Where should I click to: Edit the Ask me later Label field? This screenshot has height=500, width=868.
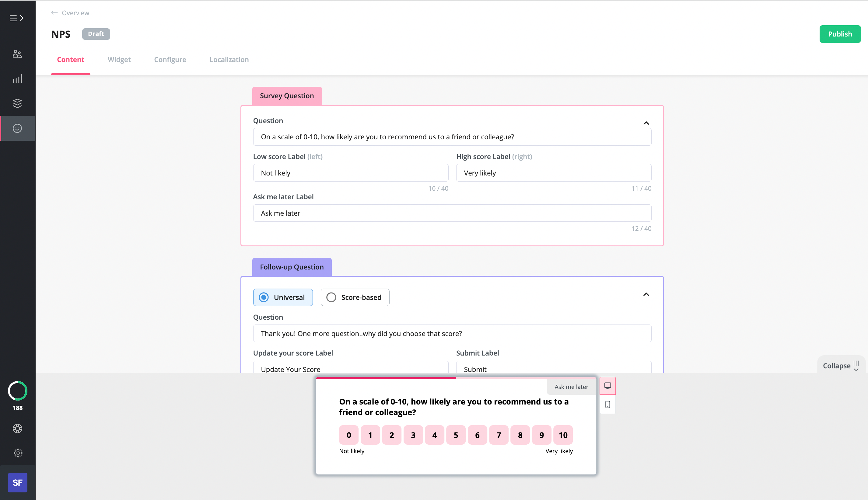pos(452,213)
